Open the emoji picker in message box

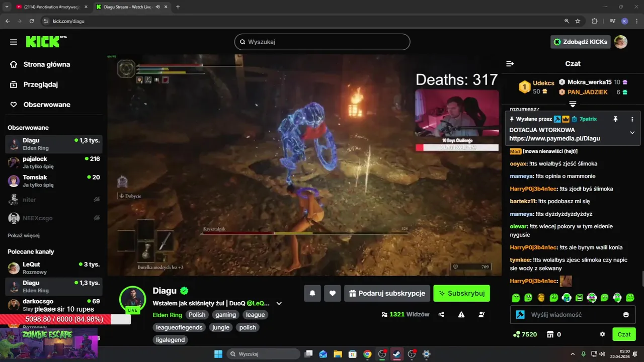click(x=626, y=315)
